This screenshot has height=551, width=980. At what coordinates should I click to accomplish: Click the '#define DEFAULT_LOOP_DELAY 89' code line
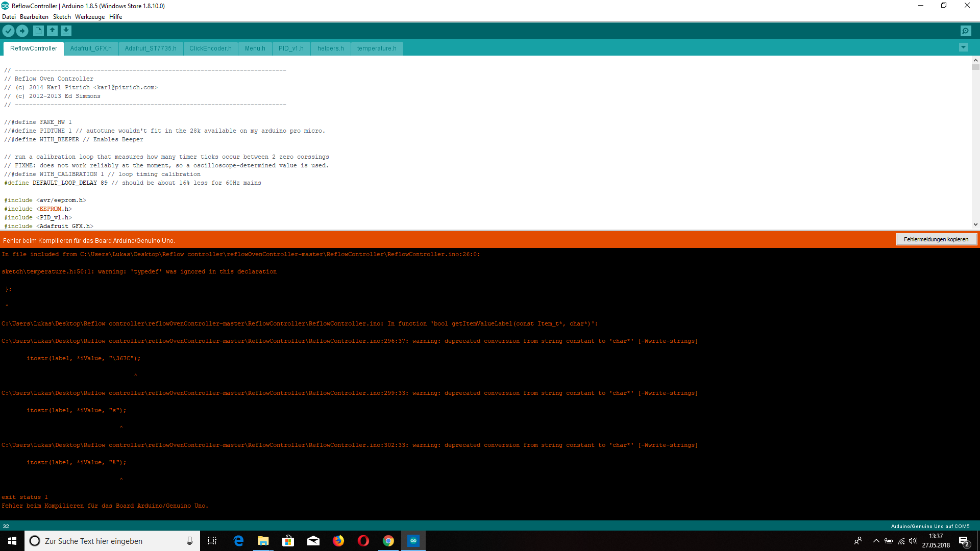(x=133, y=183)
